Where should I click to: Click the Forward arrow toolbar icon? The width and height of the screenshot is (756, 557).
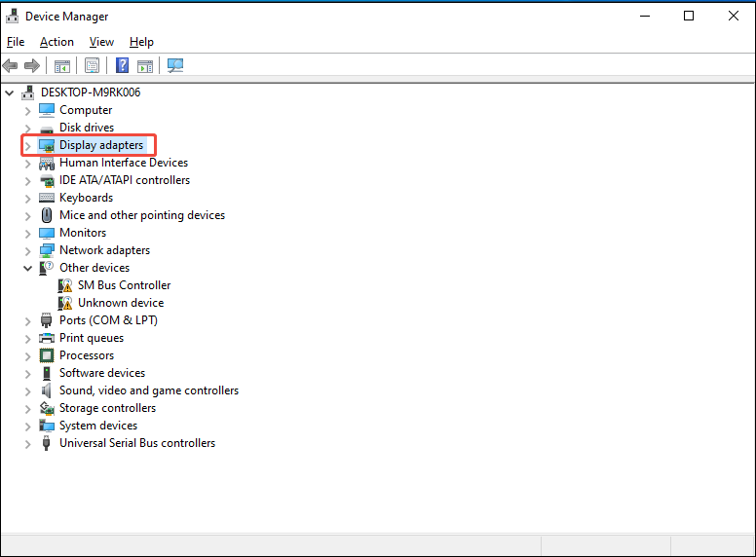click(x=32, y=65)
